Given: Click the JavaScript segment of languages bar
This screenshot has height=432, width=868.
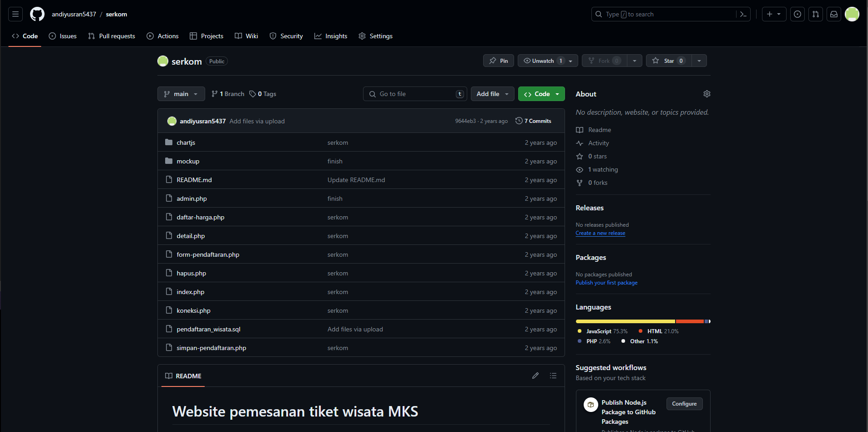Looking at the screenshot, I should click(625, 321).
